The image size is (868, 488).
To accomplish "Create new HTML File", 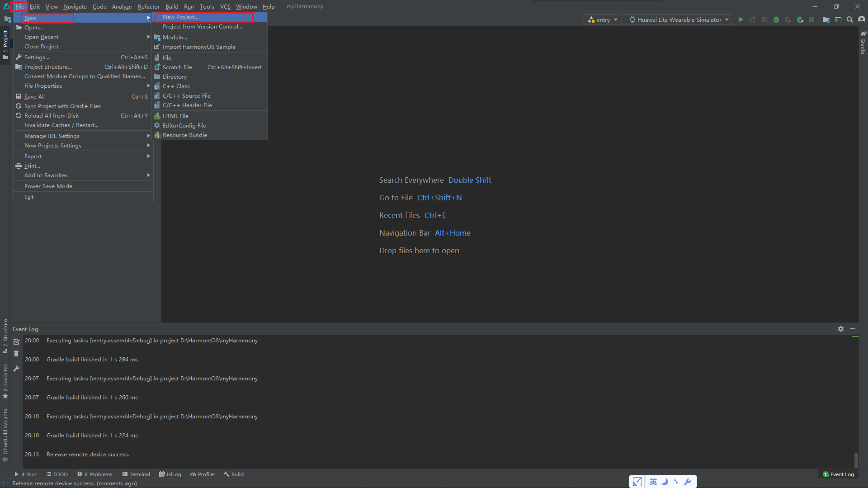I will [x=210, y=116].
